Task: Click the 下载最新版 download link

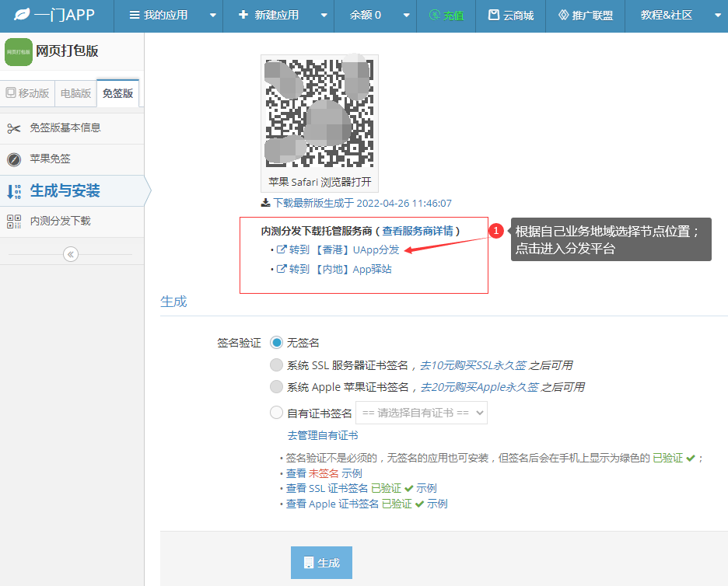Action: [x=362, y=203]
